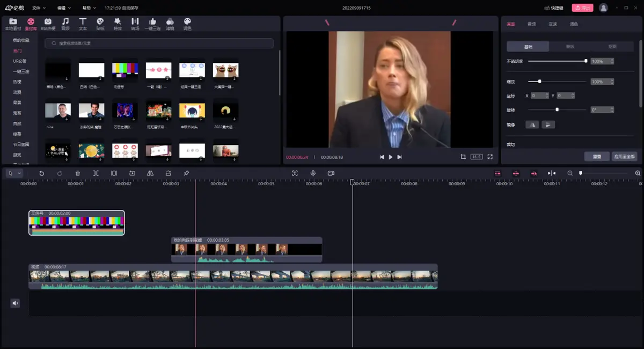The width and height of the screenshot is (644, 349).
Task: Click the trash delete icon above timeline
Action: [x=78, y=173]
